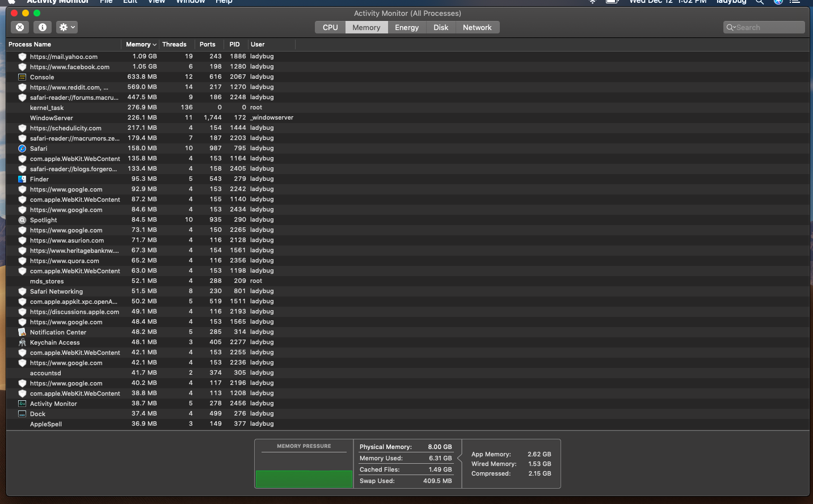Select safari-reader://blogs.forgero row
813x504 pixels.
tap(407, 169)
